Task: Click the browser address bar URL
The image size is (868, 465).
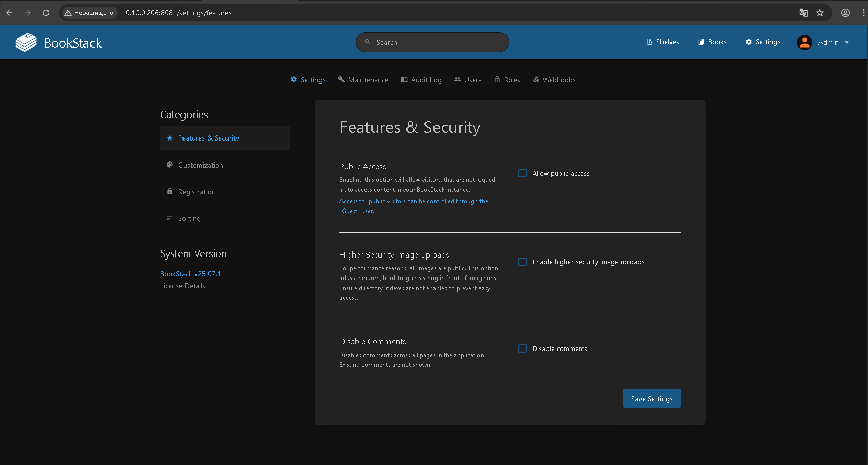Action: tap(176, 13)
